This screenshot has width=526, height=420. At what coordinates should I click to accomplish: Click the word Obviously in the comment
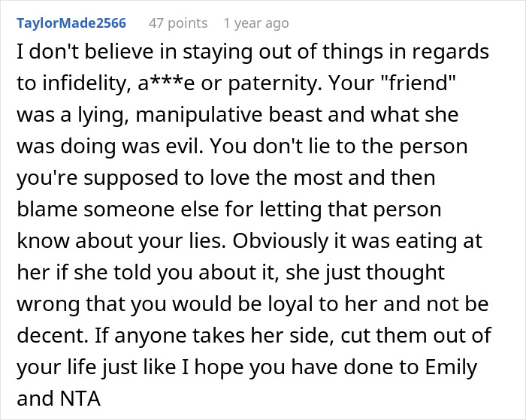click(x=280, y=241)
